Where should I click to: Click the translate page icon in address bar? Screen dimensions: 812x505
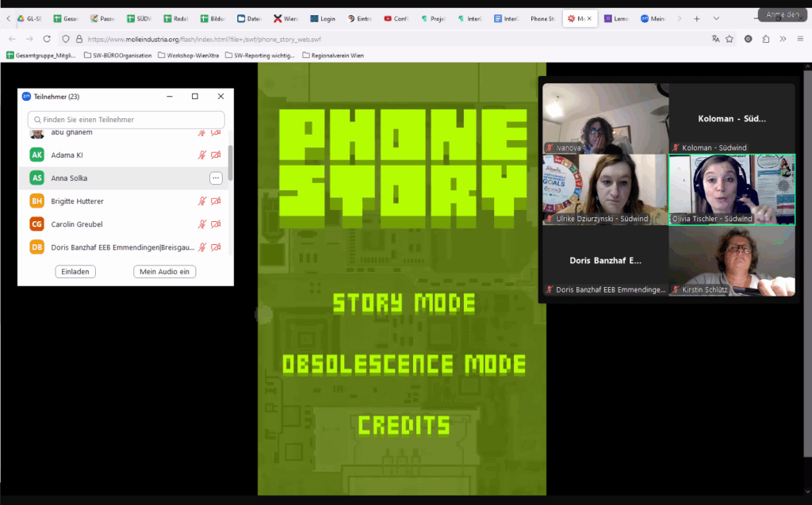[715, 39]
